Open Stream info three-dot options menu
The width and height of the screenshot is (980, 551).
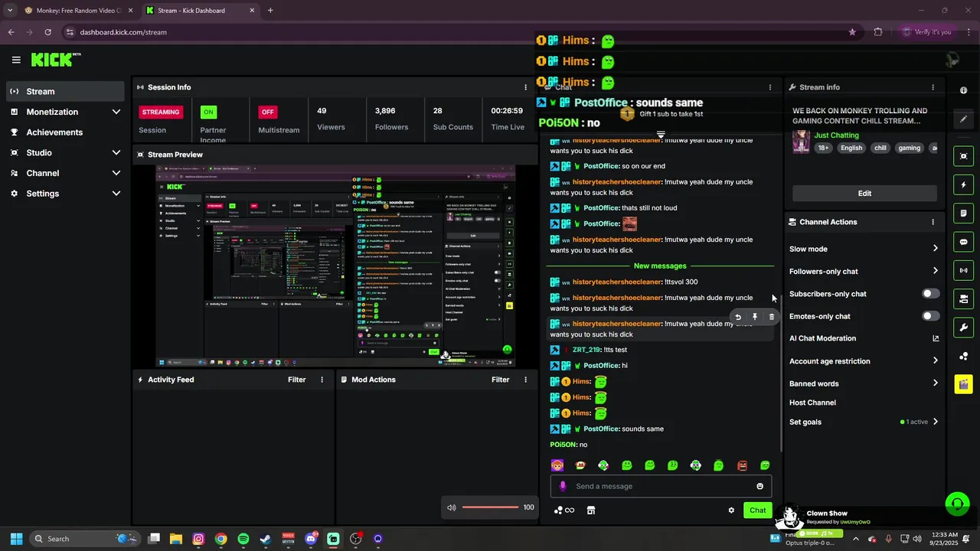click(x=933, y=87)
